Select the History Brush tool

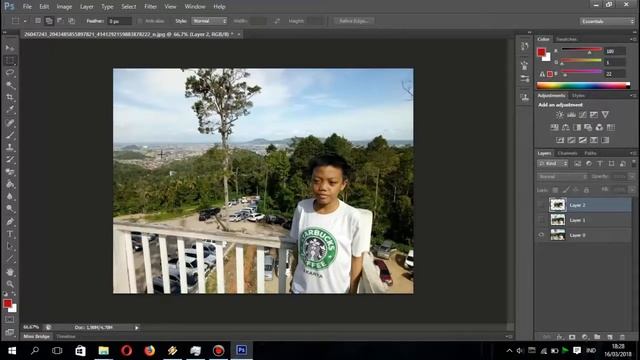point(10,160)
